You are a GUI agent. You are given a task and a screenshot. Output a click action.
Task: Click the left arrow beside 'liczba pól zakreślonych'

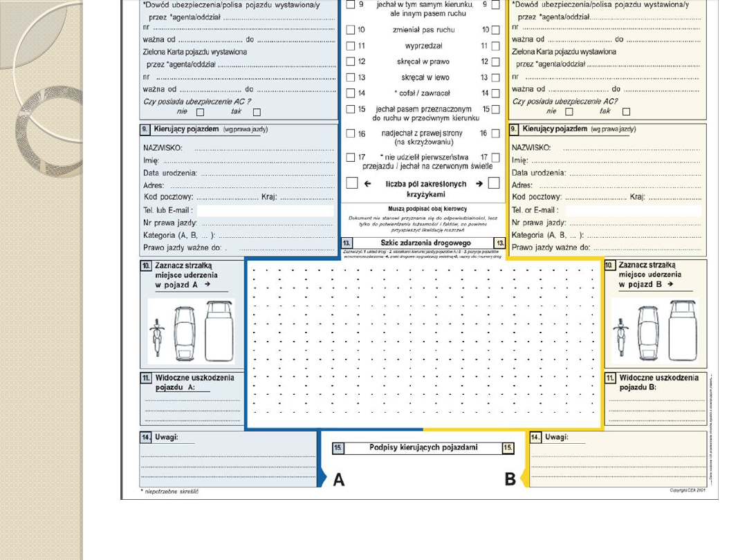coord(368,184)
